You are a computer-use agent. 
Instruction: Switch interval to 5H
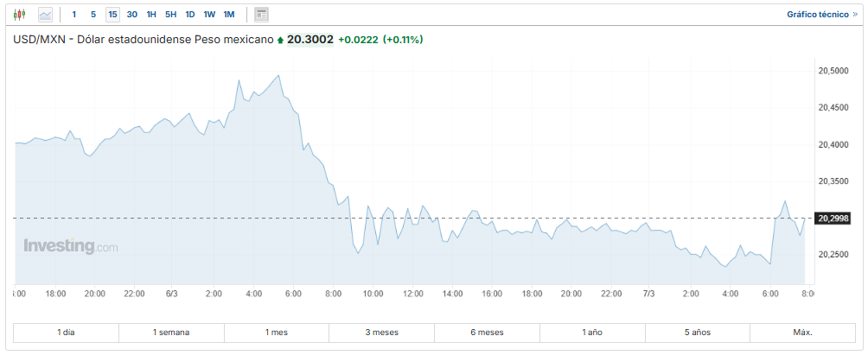(x=170, y=15)
